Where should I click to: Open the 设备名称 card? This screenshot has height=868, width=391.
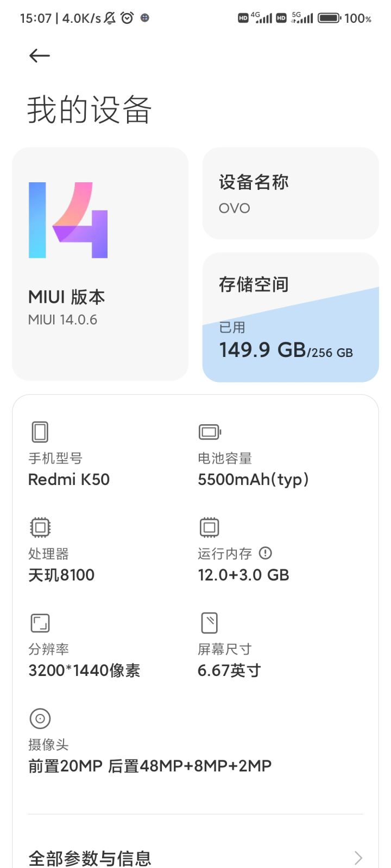pyautogui.click(x=291, y=193)
